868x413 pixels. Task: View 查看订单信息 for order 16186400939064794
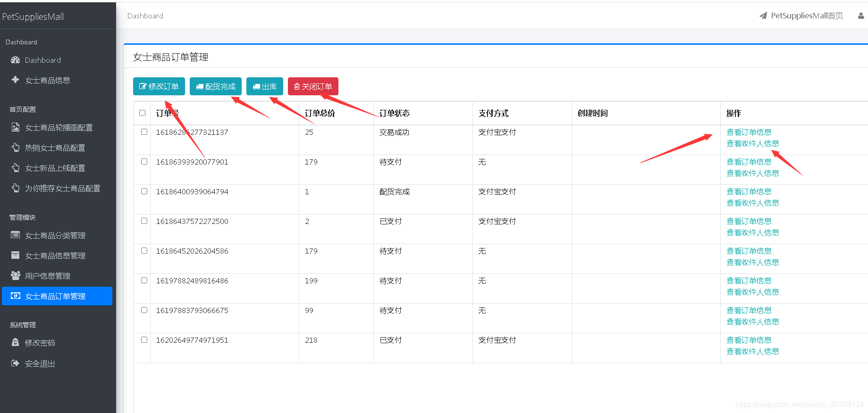(x=749, y=191)
